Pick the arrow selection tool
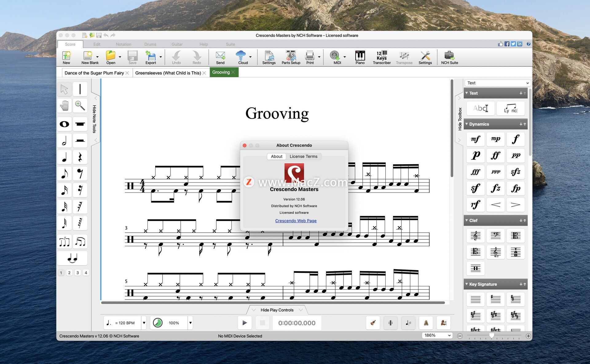The width and height of the screenshot is (590, 364). point(64,89)
